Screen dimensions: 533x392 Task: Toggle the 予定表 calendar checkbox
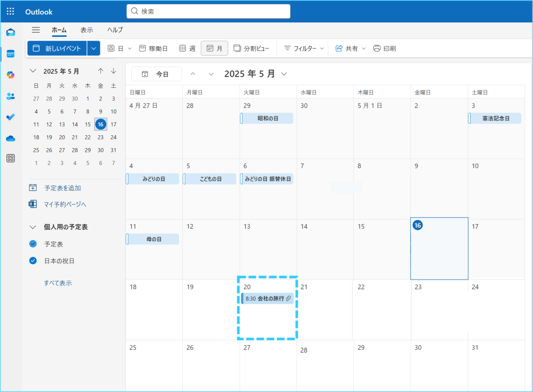tap(33, 244)
